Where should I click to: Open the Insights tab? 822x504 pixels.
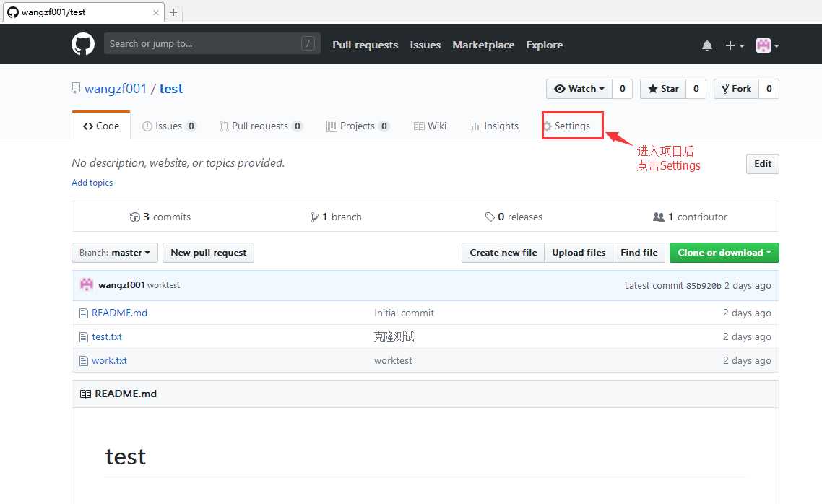[494, 126]
